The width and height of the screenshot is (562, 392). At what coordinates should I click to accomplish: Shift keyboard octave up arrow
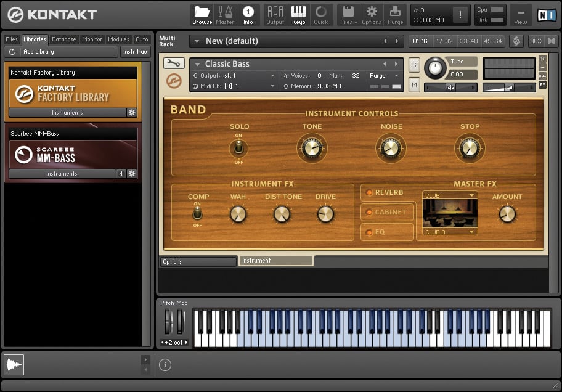[x=186, y=343]
